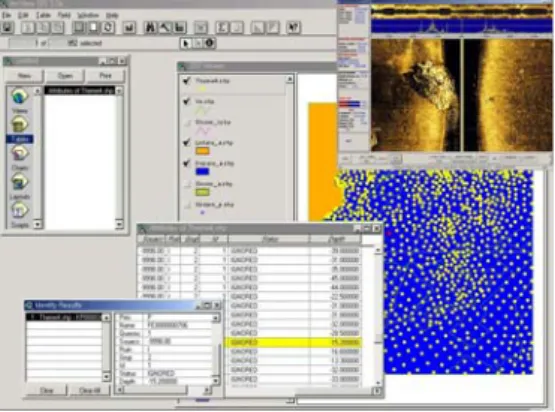Toggle visibility of orange polygon theme
Screen dimensions: 555x412
pyautogui.click(x=187, y=143)
